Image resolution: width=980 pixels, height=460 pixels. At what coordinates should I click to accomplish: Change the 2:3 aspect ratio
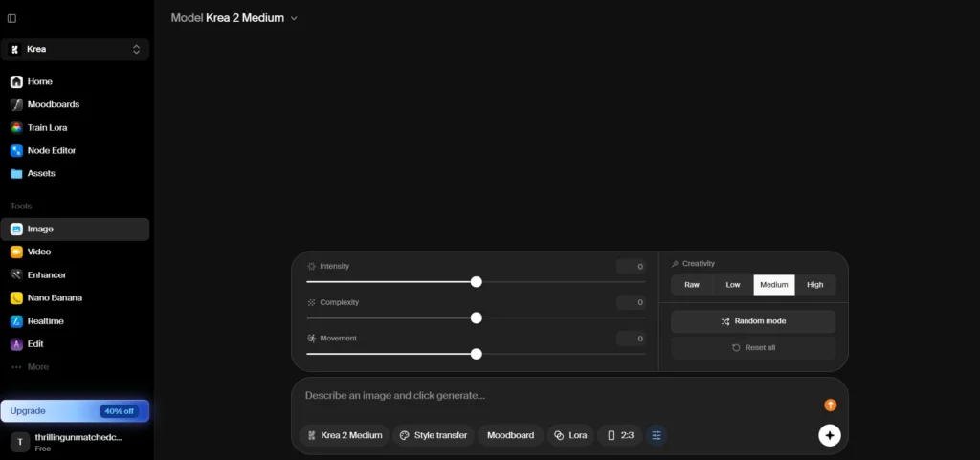620,436
